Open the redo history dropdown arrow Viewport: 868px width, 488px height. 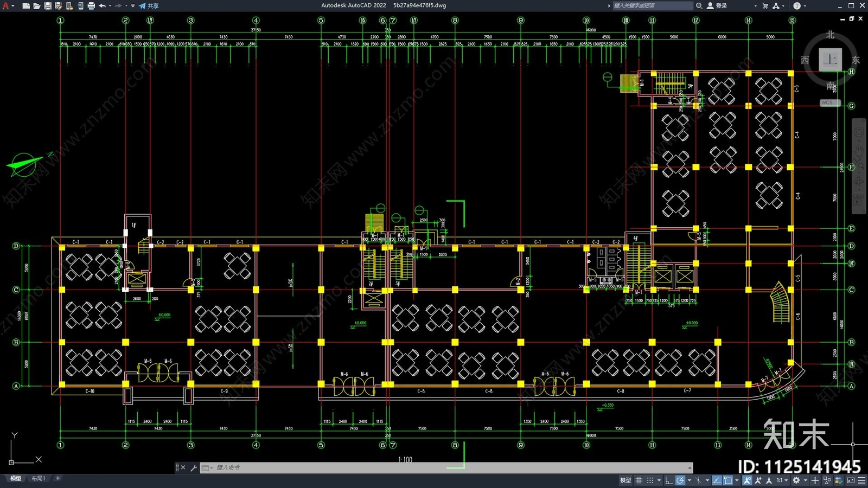click(126, 6)
